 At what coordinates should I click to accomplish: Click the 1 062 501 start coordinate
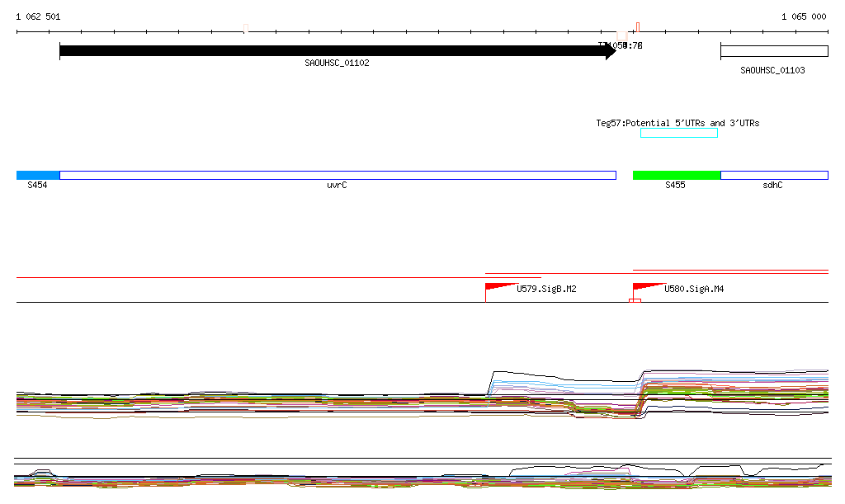pyautogui.click(x=38, y=16)
